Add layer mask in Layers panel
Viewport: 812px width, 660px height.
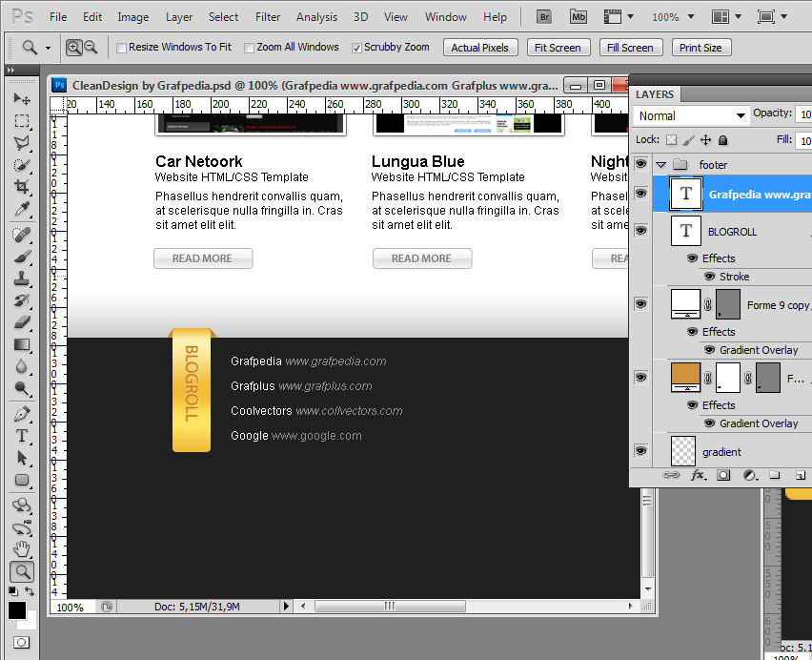(x=723, y=475)
